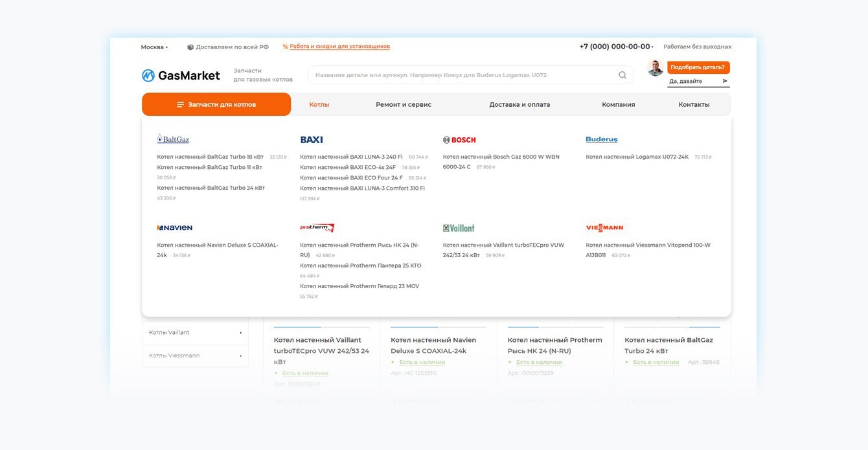Open BaltGaz Turbo 11 кВт boiler link
Image resolution: width=868 pixels, height=450 pixels.
click(x=210, y=167)
